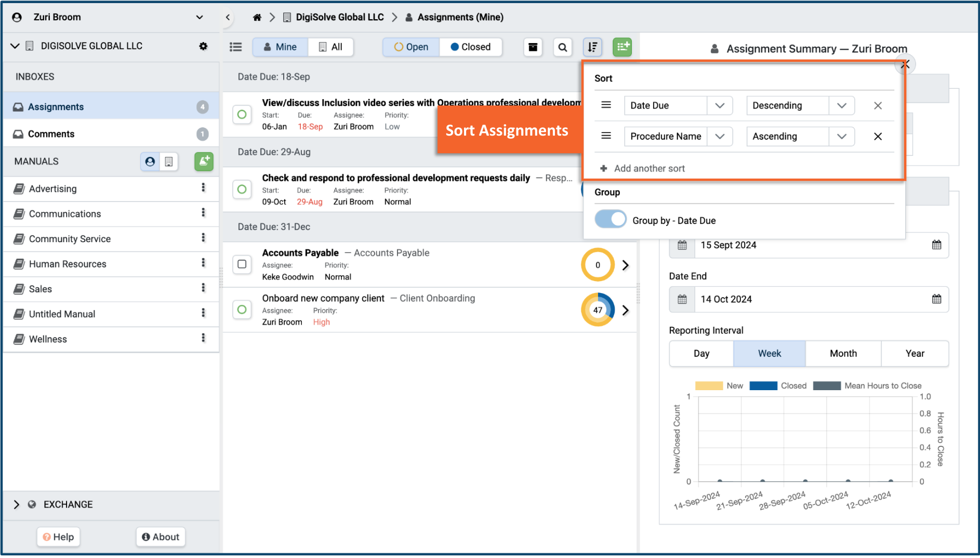The image size is (980, 558).
Task: Toggle Group by Date Due switch
Action: click(x=611, y=220)
